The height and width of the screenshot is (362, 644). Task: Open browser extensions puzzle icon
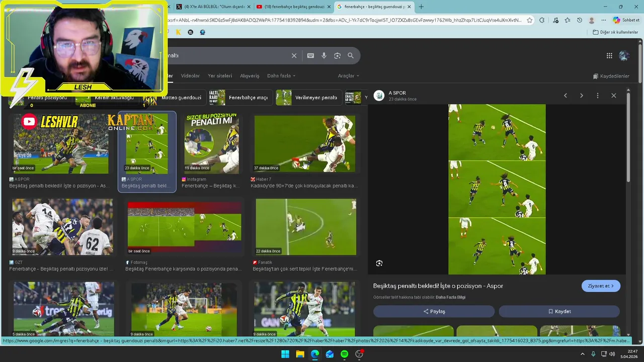542,20
